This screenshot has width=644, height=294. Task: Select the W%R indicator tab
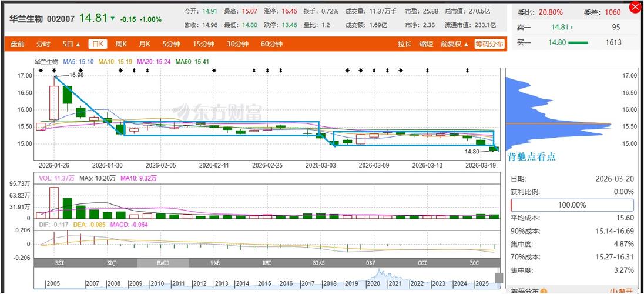point(215,262)
